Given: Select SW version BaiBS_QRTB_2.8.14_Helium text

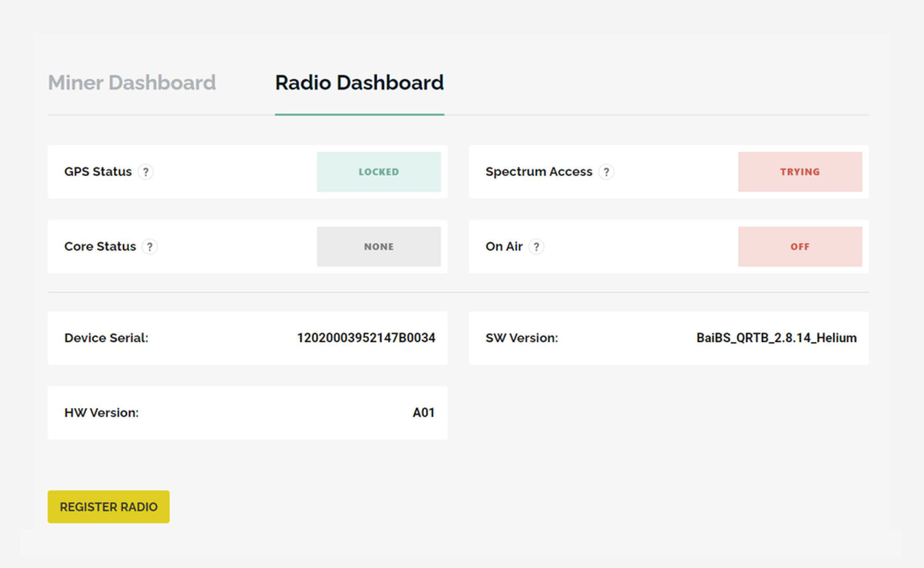Looking at the screenshot, I should click(776, 338).
